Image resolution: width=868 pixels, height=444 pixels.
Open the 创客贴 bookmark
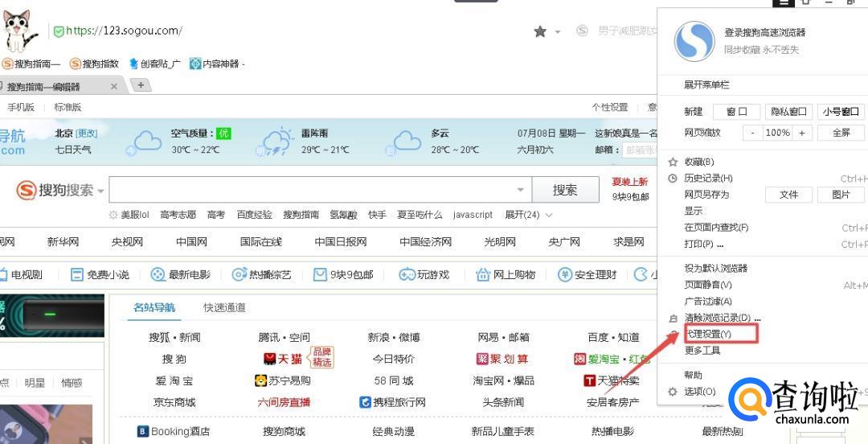click(x=154, y=64)
